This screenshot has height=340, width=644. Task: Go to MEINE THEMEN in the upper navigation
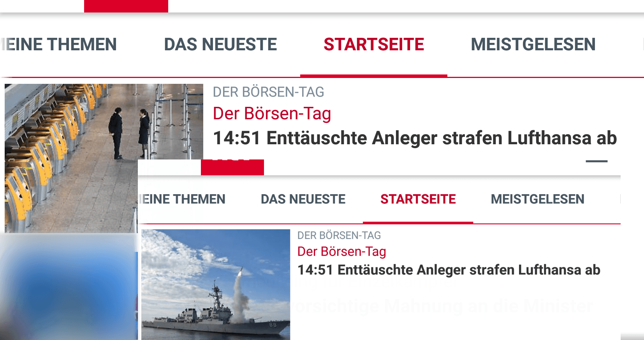tap(58, 44)
